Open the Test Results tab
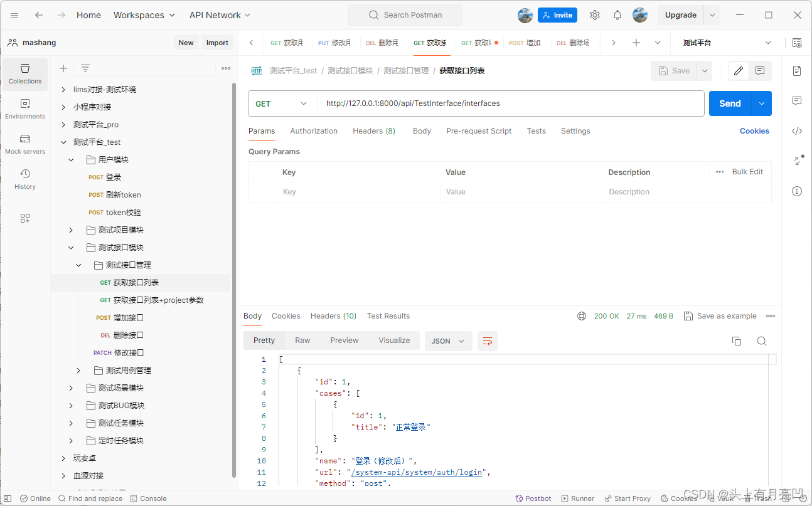This screenshot has height=506, width=812. [388, 316]
